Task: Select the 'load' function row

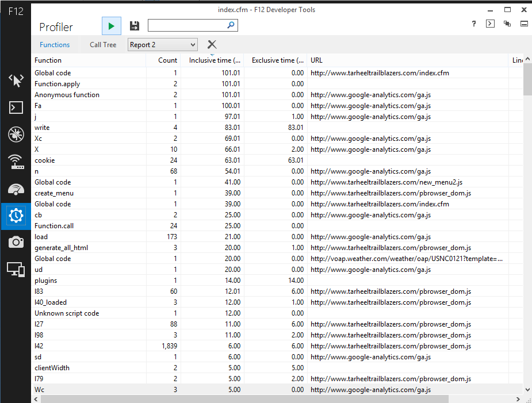Action: 278,237
